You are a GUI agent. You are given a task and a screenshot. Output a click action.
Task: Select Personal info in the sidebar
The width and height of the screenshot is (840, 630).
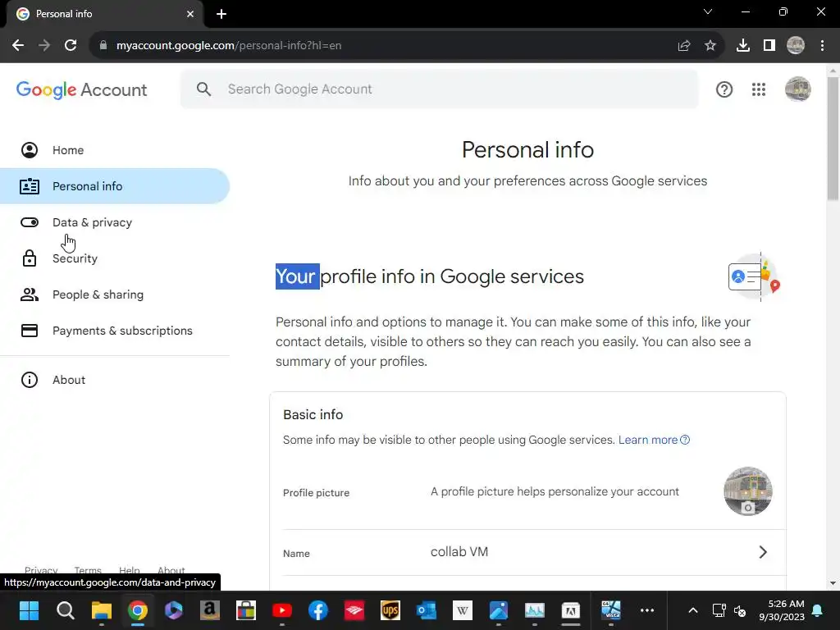pos(115,186)
